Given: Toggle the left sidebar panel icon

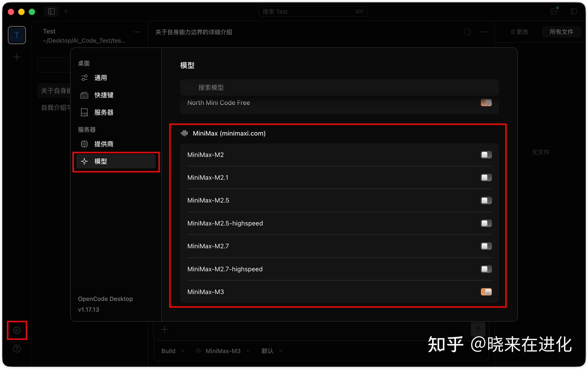Looking at the screenshot, I should pos(52,11).
